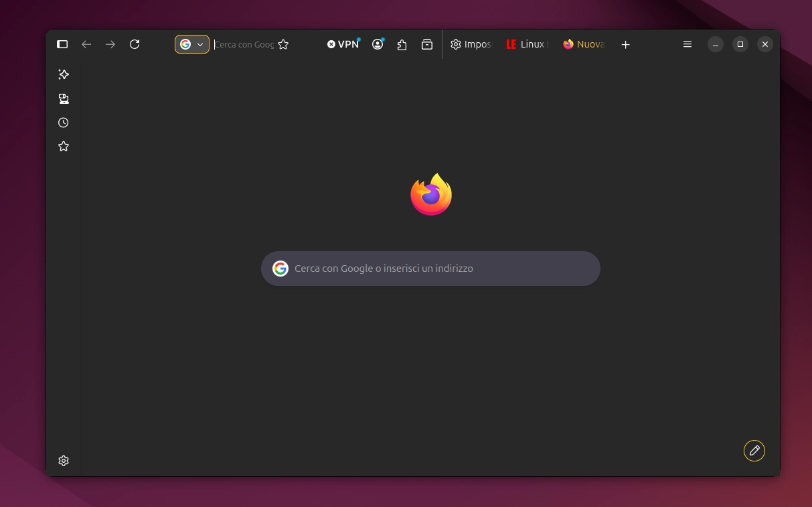Open the Firefox account icon
Image resolution: width=812 pixels, height=507 pixels.
click(378, 44)
